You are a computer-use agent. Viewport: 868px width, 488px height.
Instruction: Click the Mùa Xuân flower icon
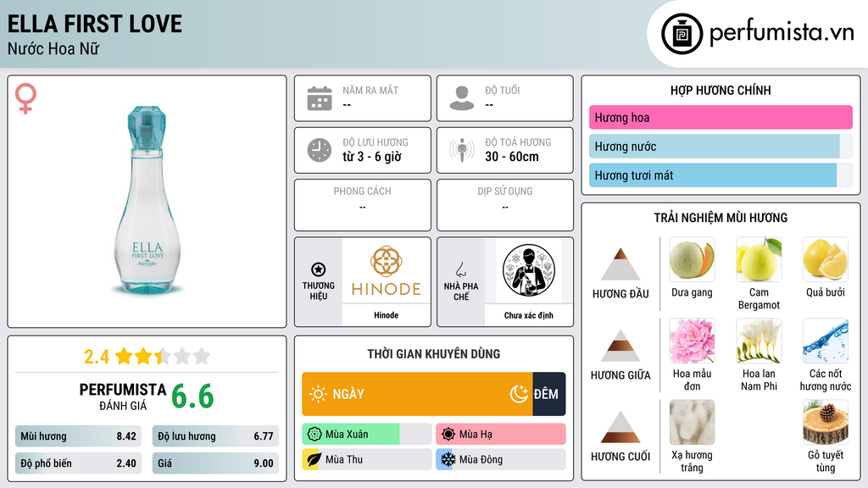314,435
